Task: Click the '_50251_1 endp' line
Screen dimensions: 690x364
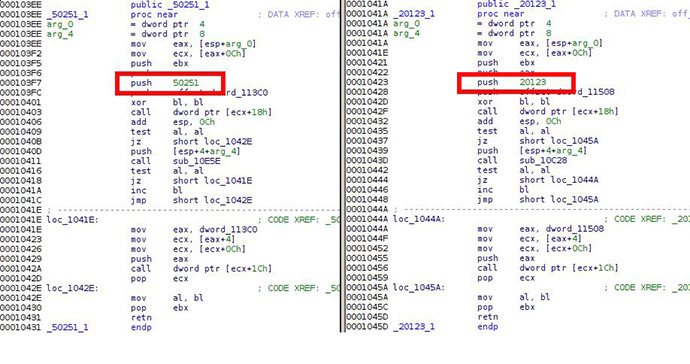Action: pyautogui.click(x=99, y=327)
